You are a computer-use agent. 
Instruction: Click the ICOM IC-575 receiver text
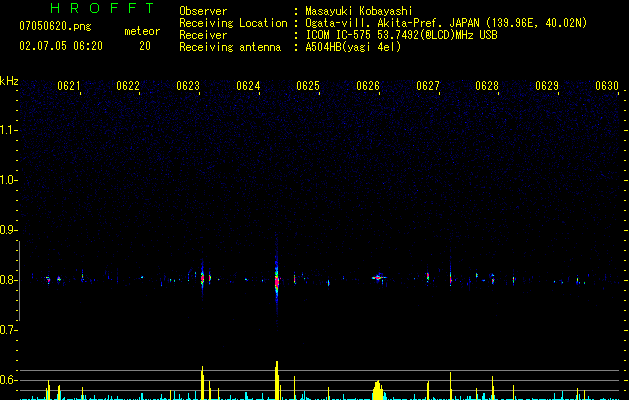[x=401, y=35]
